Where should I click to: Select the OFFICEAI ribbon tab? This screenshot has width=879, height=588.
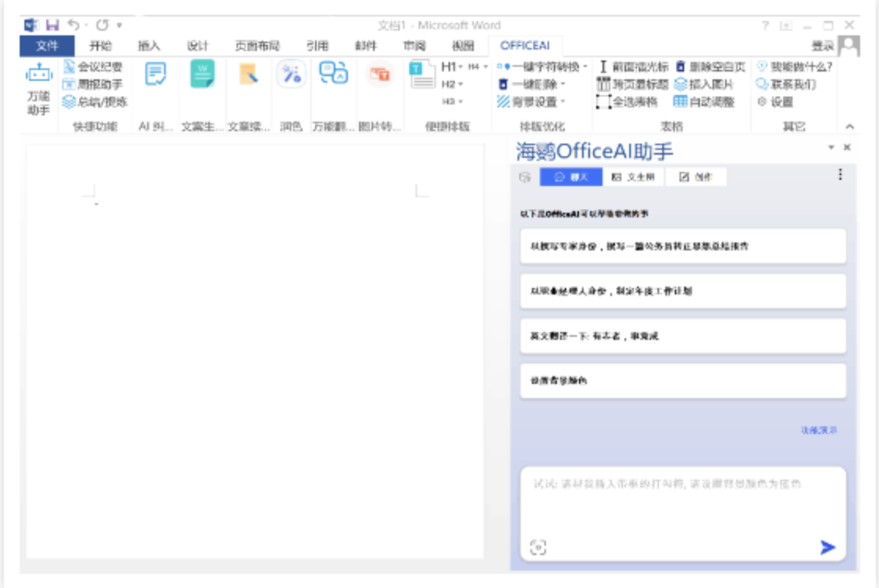525,46
